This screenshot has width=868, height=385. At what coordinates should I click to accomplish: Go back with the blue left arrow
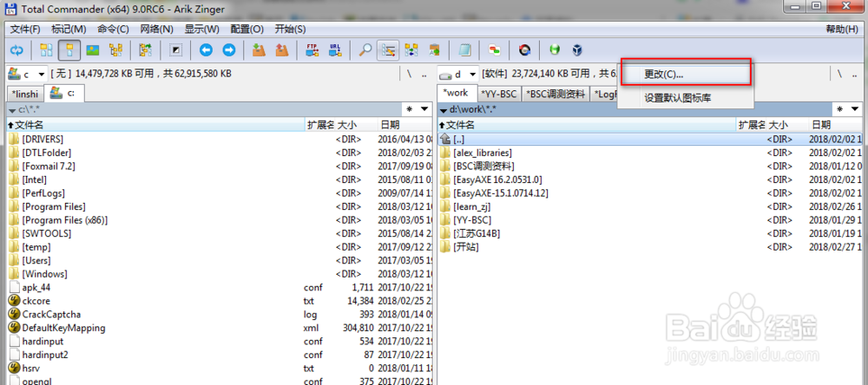point(206,51)
